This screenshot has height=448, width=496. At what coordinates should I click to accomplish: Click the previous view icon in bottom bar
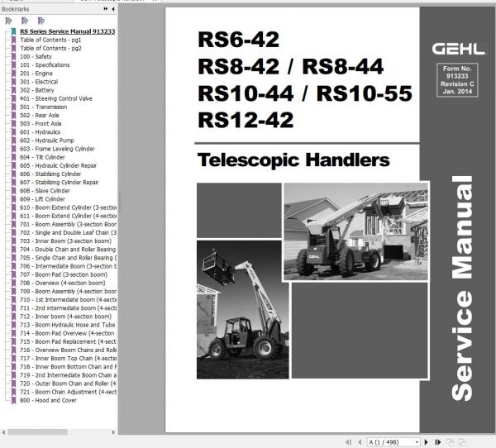451,442
